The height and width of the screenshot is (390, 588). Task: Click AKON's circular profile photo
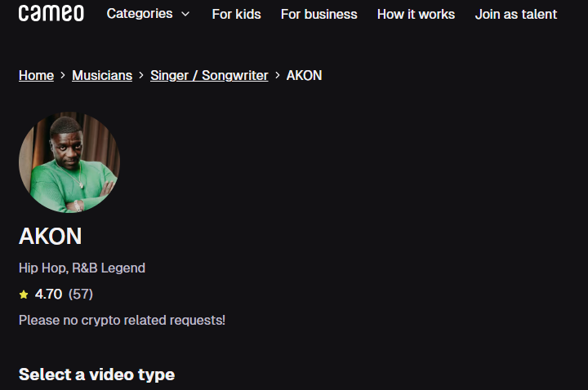[x=69, y=162]
